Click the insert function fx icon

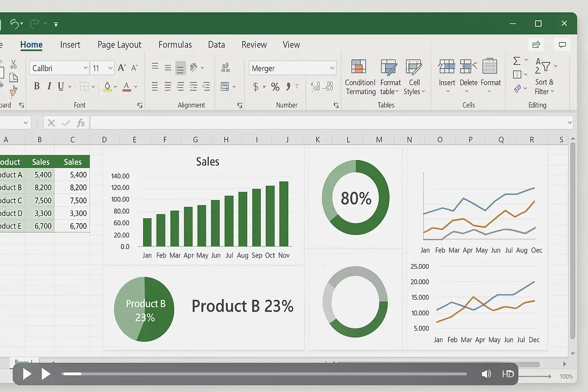click(x=80, y=123)
